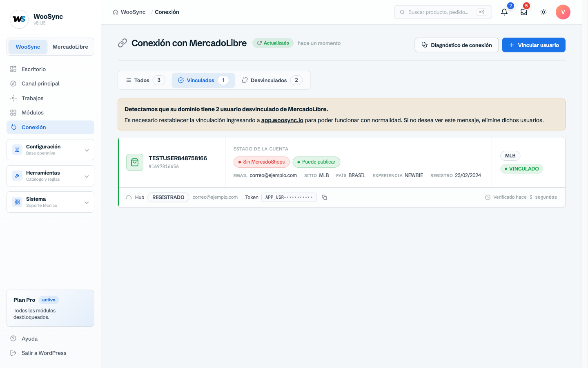Click the Herramientas wrench icon

[17, 176]
